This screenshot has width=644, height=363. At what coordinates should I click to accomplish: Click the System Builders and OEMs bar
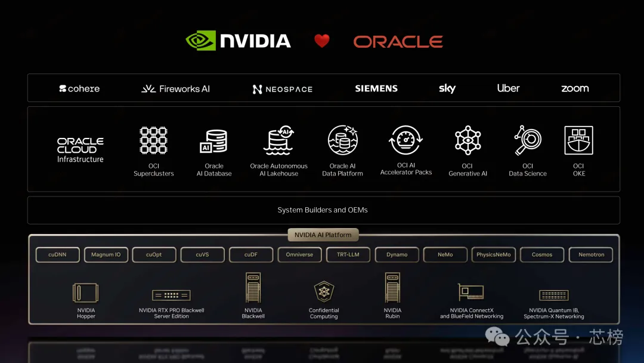(x=324, y=210)
